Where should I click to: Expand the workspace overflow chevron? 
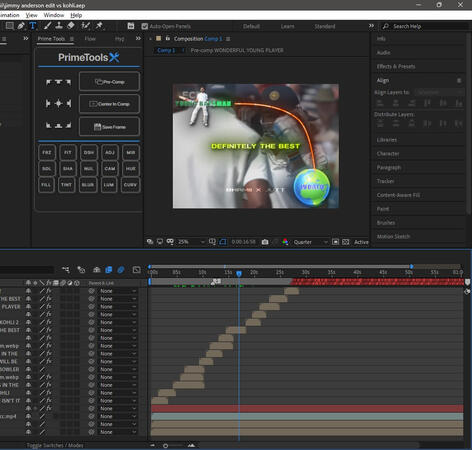pyautogui.click(x=371, y=26)
